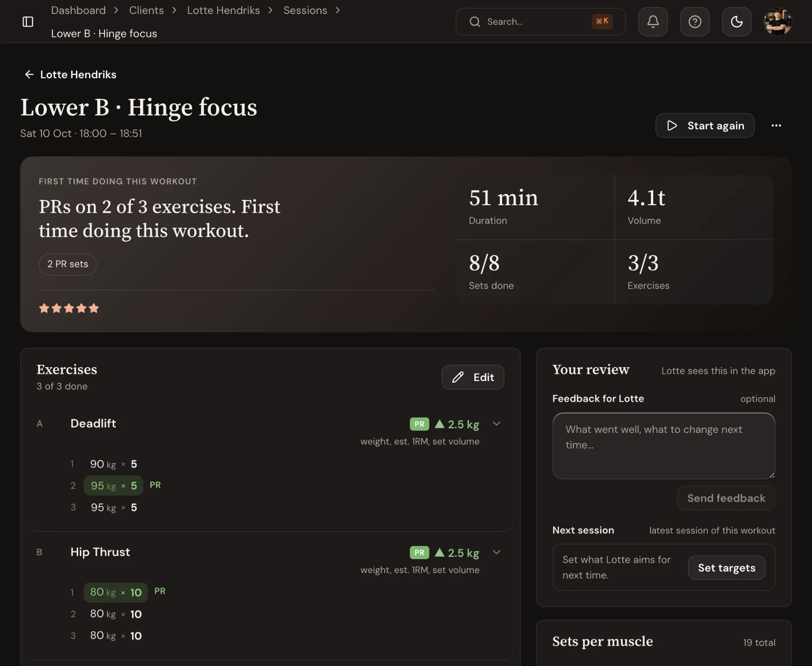Click the ⌘K shortcut badge
The height and width of the screenshot is (666, 812).
coord(602,21)
